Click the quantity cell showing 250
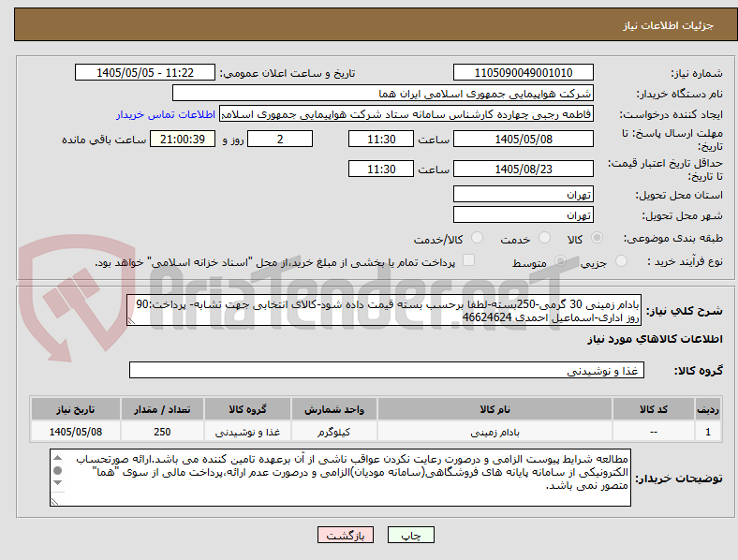This screenshot has width=738, height=560. (162, 432)
